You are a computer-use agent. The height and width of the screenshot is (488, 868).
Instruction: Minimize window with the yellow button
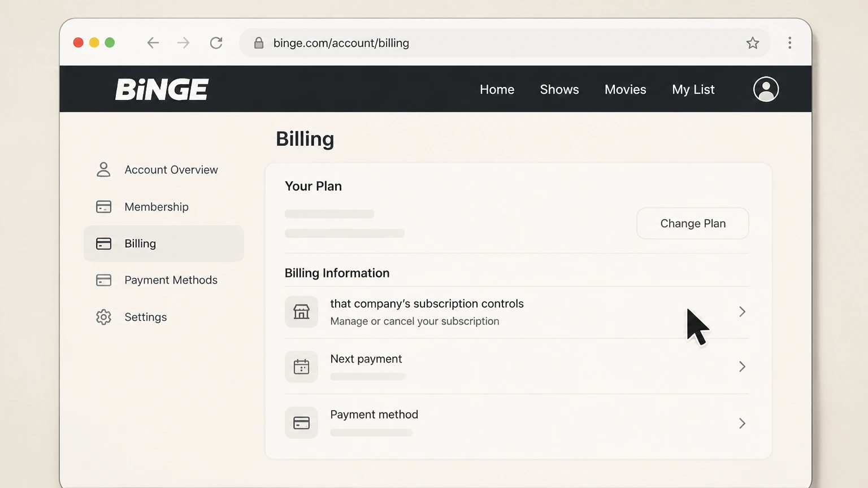coord(94,43)
